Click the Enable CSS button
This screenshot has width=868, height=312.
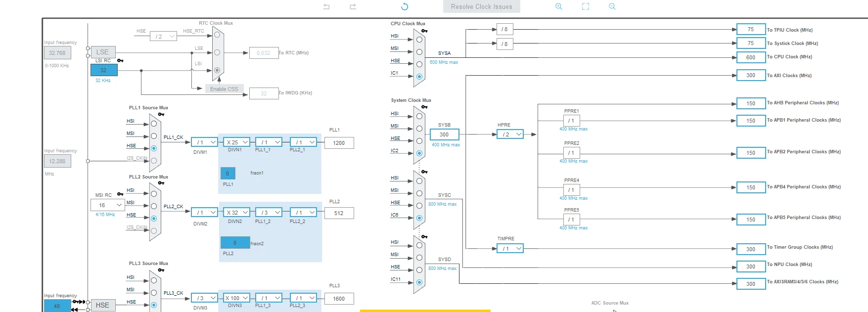click(x=224, y=89)
